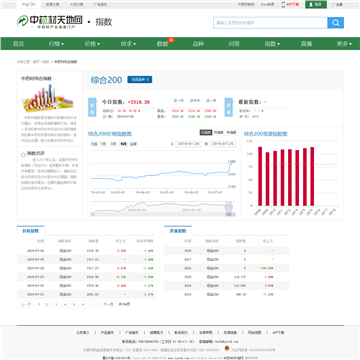This screenshot has height=360, width=360.
Task: Set chart range to 1月
Action: click(x=104, y=144)
